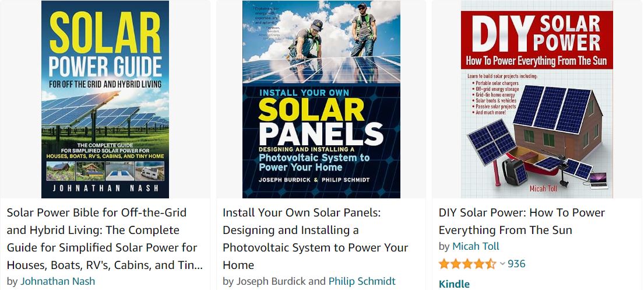This screenshot has width=644, height=290.
Task: Select the Kindle format link
Action: [454, 284]
